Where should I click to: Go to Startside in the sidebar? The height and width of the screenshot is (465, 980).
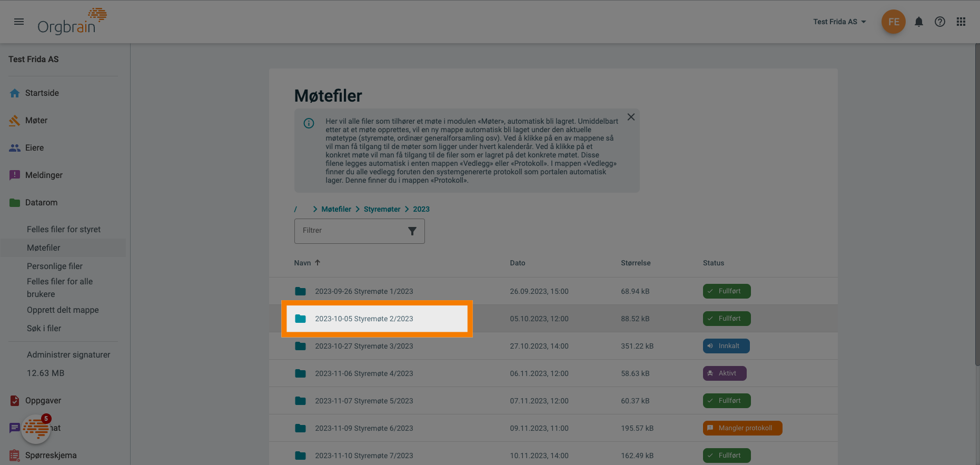pyautogui.click(x=42, y=93)
